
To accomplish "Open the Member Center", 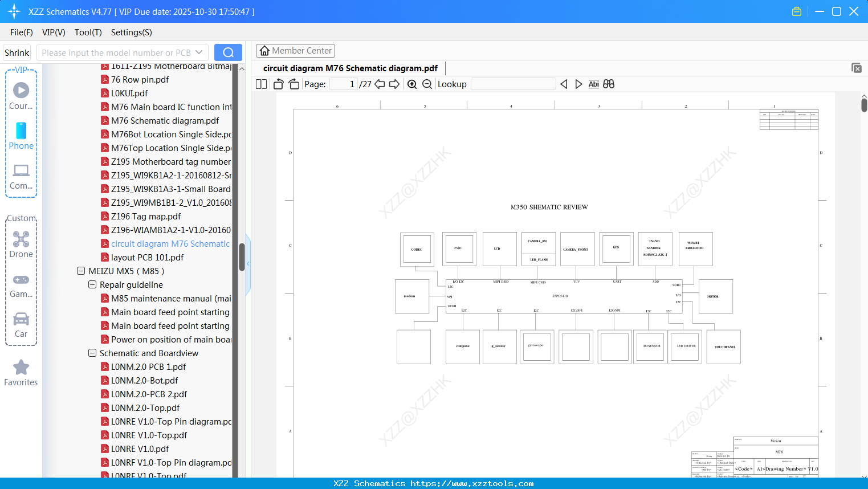I will (x=295, y=50).
